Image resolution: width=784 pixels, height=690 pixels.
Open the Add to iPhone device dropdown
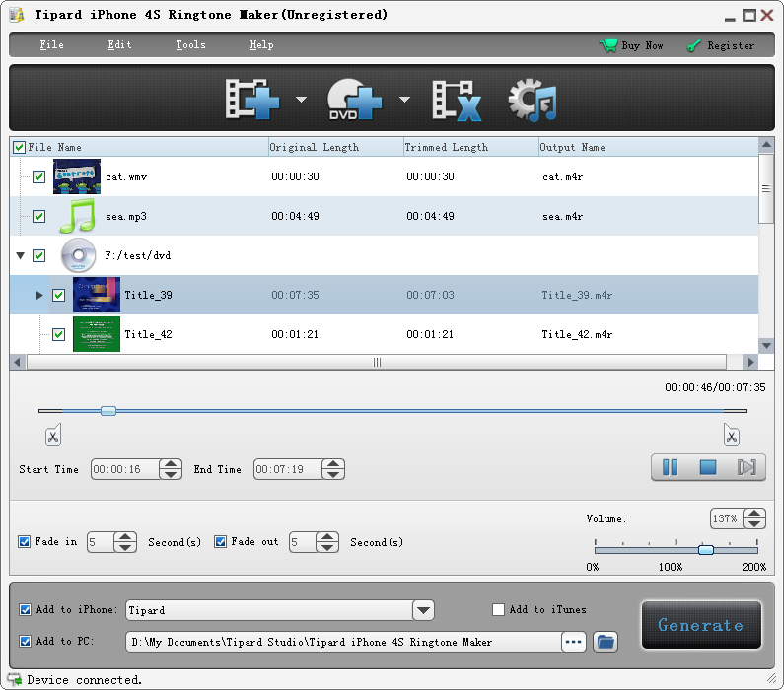click(423, 610)
